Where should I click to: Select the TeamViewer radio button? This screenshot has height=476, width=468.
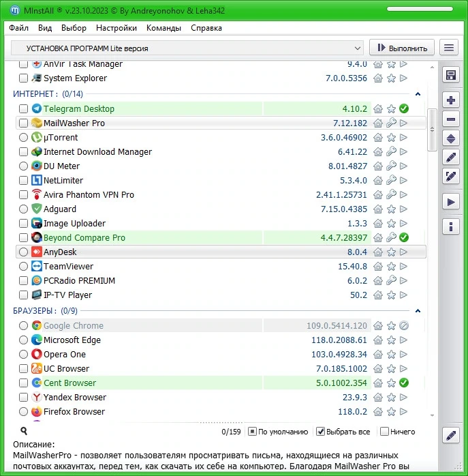(23, 266)
